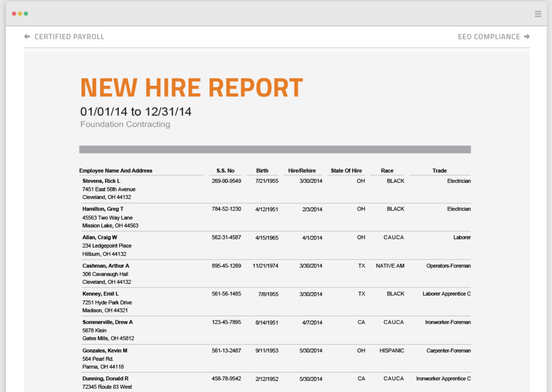Go back to Certified Payroll
The width and height of the screenshot is (552, 392).
[69, 37]
